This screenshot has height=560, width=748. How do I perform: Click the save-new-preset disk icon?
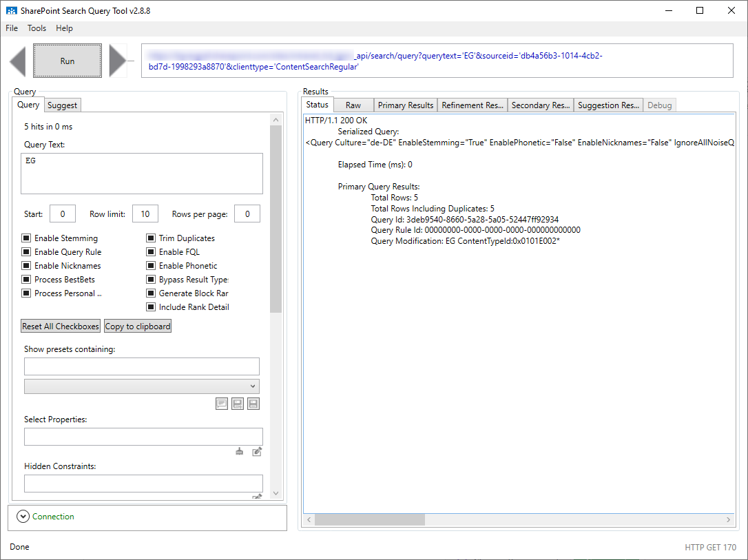coord(237,403)
